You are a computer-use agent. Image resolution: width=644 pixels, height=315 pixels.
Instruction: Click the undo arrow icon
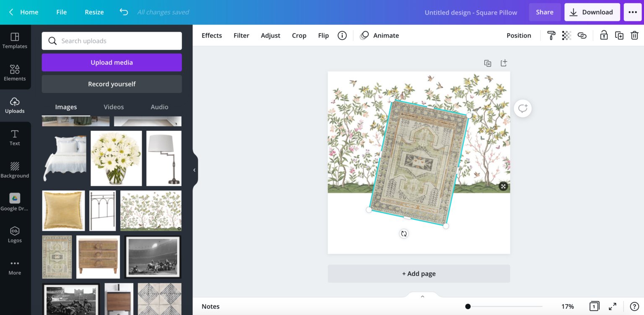pyautogui.click(x=124, y=12)
